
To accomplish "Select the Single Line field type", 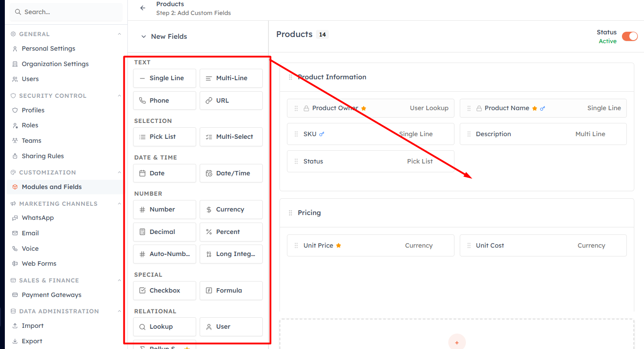I will pos(164,78).
